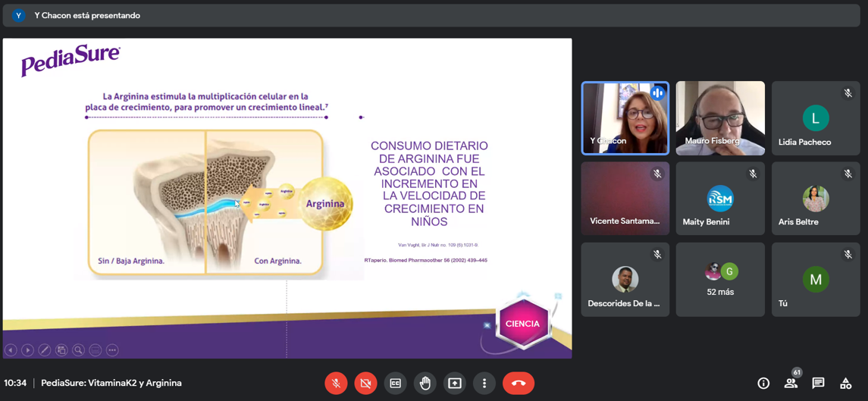Leave the call with the red button
The height and width of the screenshot is (401, 868).
(x=519, y=384)
